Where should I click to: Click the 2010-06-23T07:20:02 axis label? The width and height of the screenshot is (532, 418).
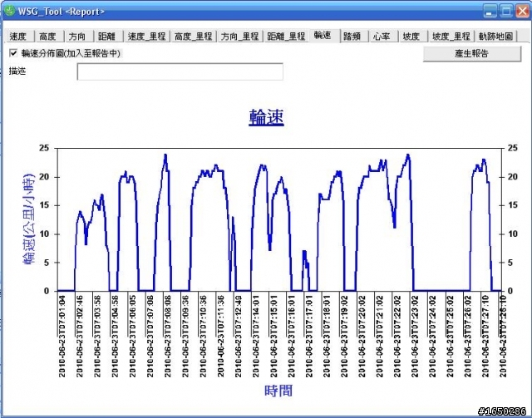362,336
